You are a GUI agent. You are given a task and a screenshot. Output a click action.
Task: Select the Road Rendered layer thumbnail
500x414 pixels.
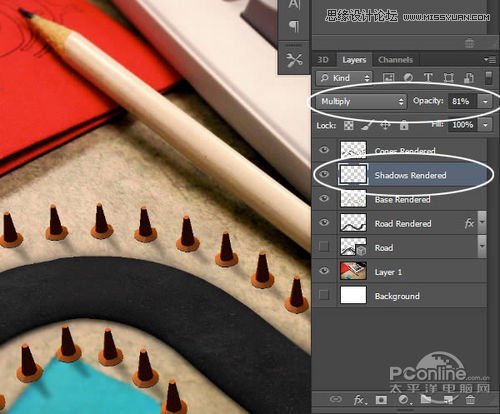tap(353, 223)
